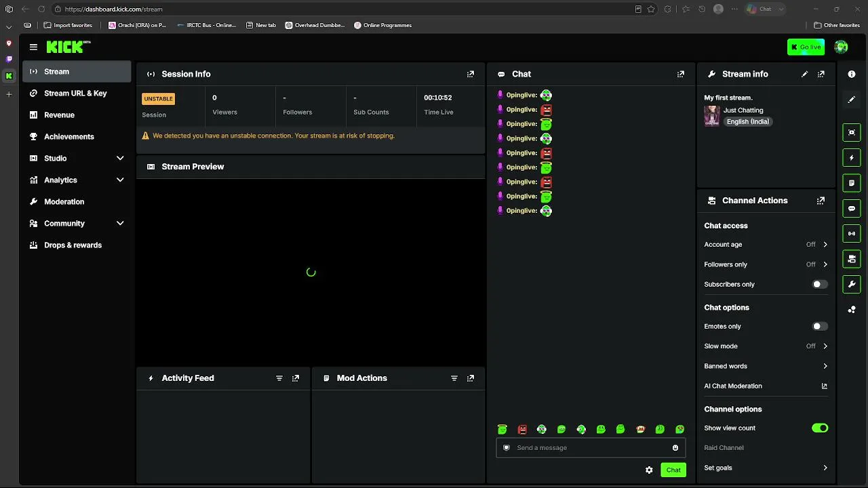Pop out the Mod Actions panel
The image size is (868, 488).
pos(471,378)
